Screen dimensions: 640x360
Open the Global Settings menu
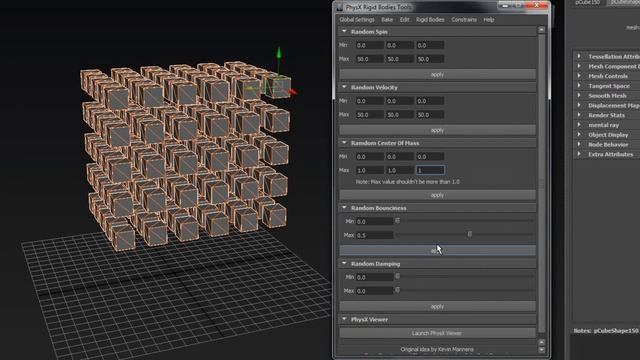click(x=357, y=20)
